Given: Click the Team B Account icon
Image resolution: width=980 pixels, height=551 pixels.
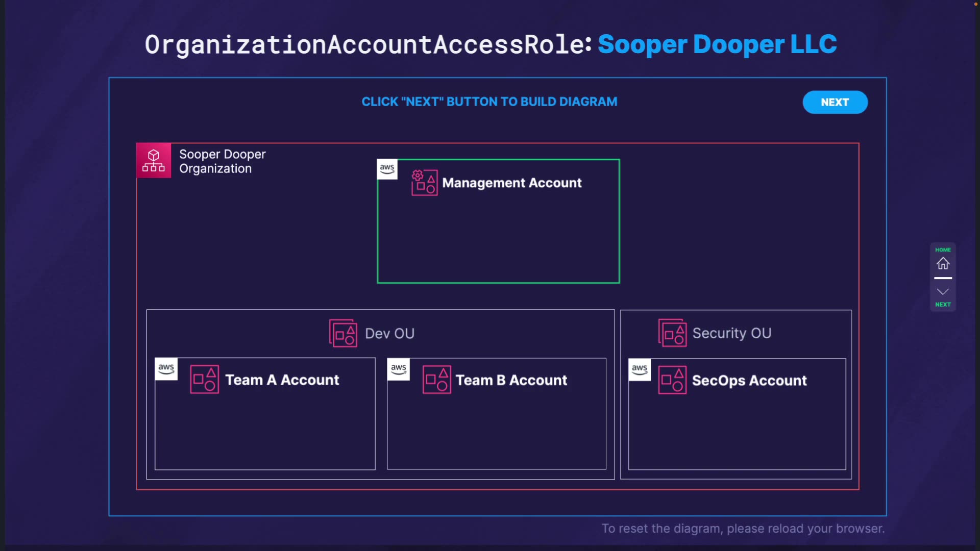Looking at the screenshot, I should pos(436,380).
